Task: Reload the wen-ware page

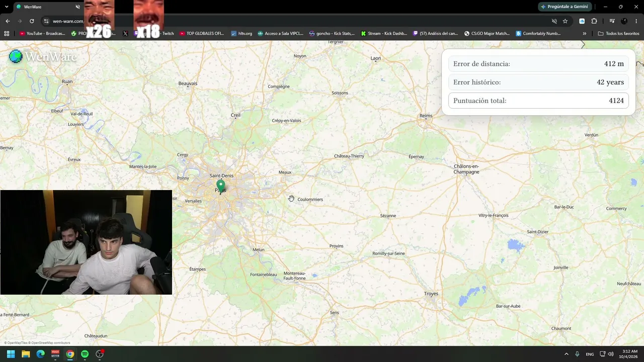Action: tap(32, 21)
